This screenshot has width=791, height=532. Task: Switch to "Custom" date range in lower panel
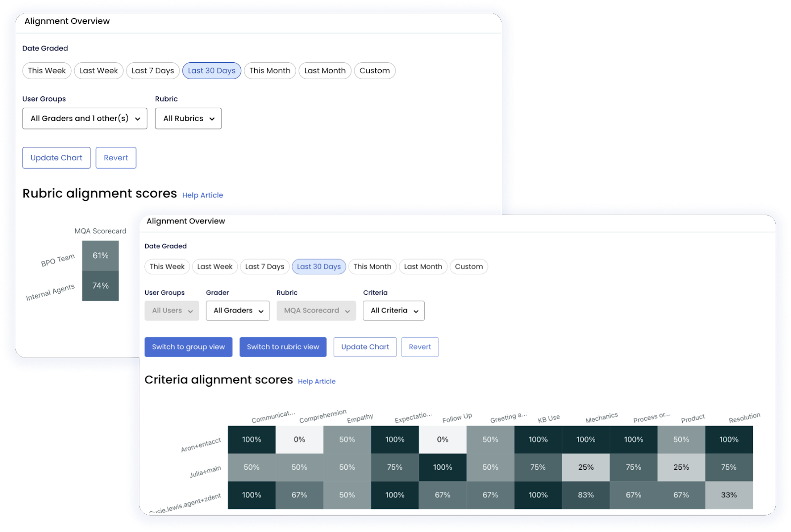[x=468, y=266]
